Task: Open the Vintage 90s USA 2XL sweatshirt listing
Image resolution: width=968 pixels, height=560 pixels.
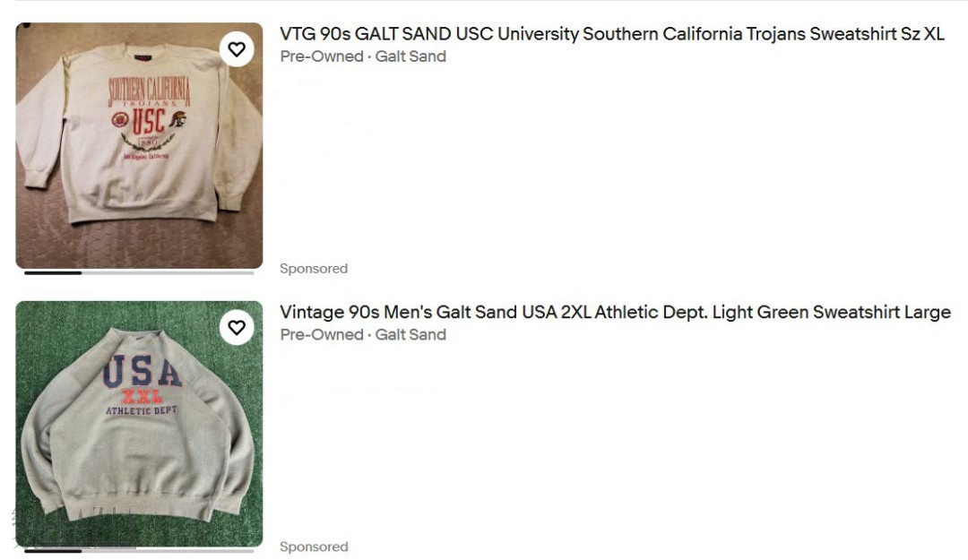Action: click(x=615, y=314)
